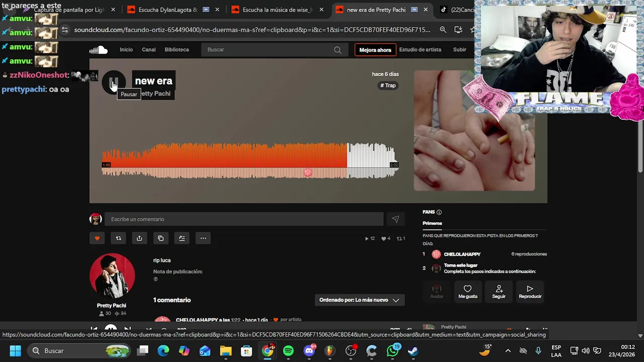Open the track cover artwork
This screenshot has width=644, height=362.
coord(474,130)
